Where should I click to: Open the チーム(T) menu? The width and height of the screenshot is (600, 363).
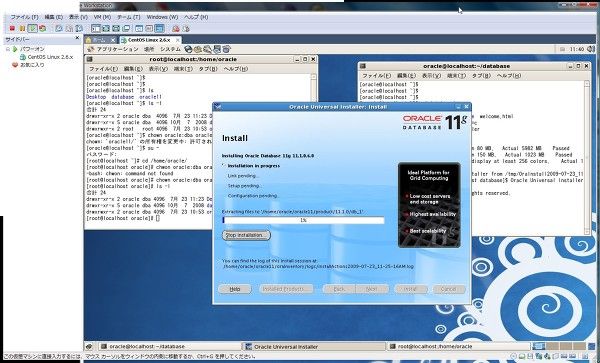pyautogui.click(x=129, y=17)
